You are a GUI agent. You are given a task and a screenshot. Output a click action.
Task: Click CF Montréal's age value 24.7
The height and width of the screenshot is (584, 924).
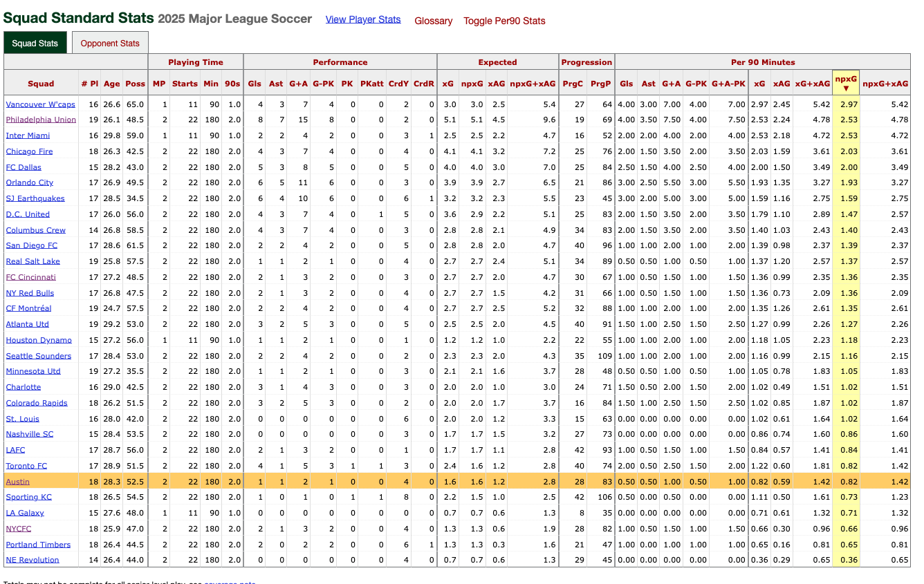[111, 308]
